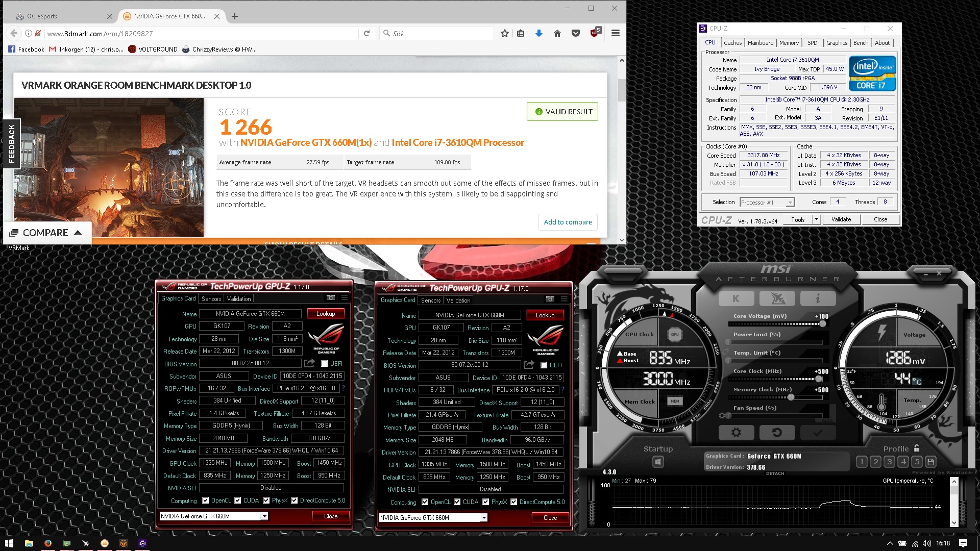Switch to the Validation tab in right GPU-Z

(458, 300)
